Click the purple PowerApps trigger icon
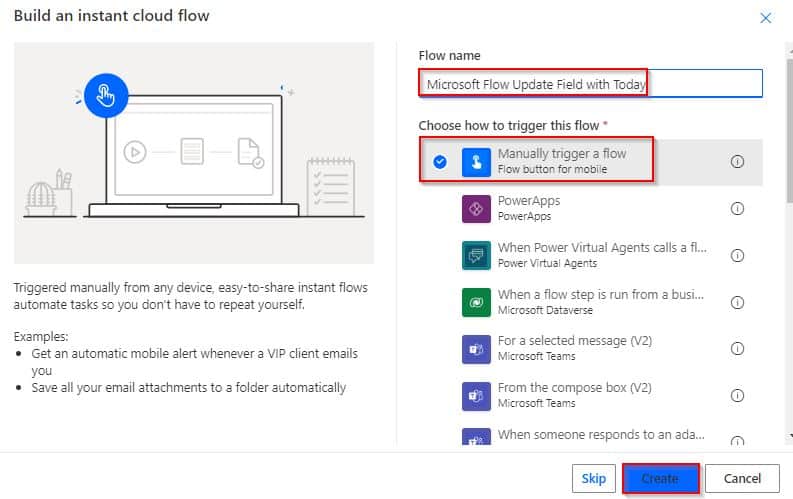The width and height of the screenshot is (793, 499). click(476, 209)
